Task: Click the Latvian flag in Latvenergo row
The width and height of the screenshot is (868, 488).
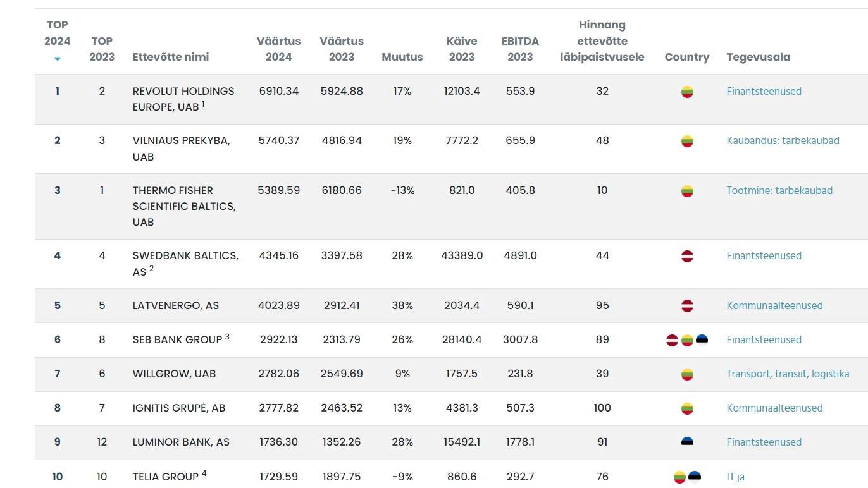Action: [687, 306]
